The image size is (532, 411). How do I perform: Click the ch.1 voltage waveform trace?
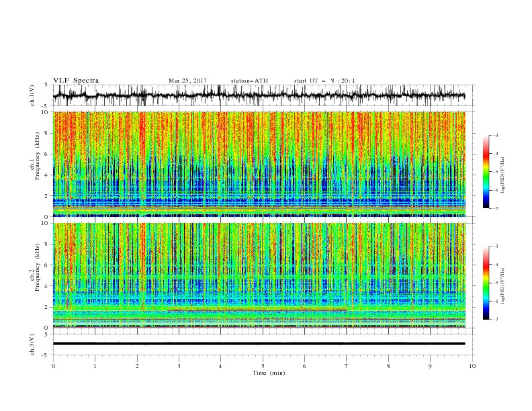(x=259, y=95)
